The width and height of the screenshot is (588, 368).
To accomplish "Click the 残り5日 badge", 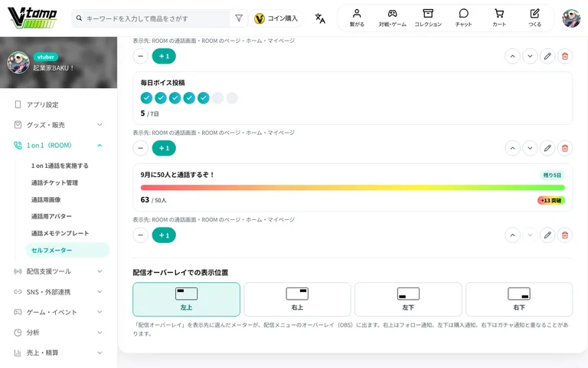I will pos(552,176).
